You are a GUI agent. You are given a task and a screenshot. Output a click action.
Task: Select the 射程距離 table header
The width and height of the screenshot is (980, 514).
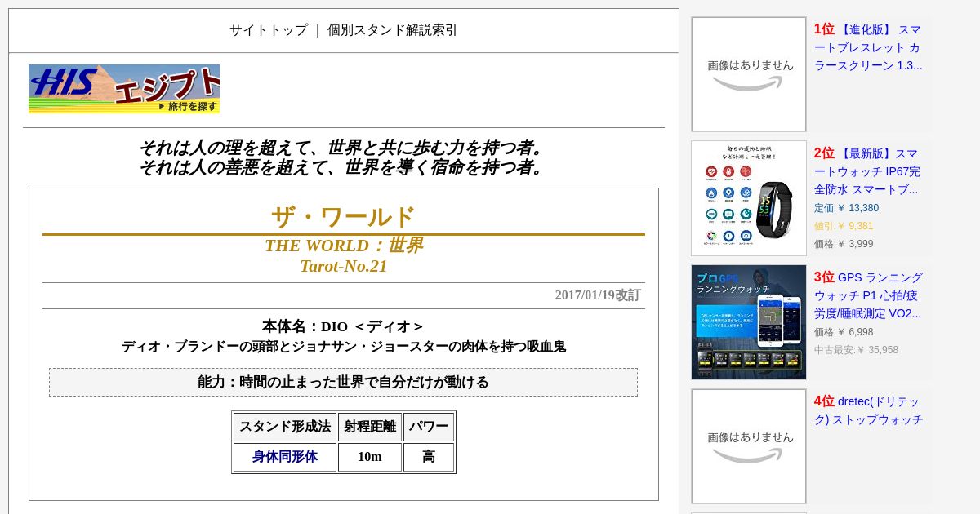pos(370,427)
